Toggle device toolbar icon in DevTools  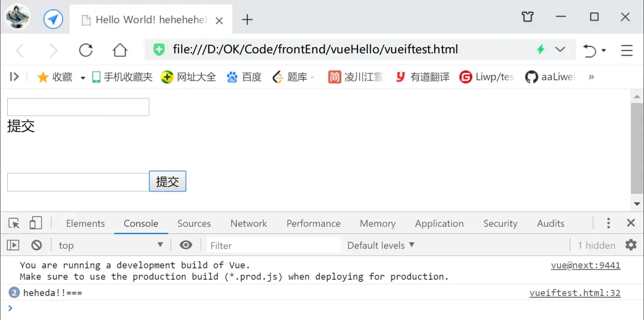click(x=35, y=223)
